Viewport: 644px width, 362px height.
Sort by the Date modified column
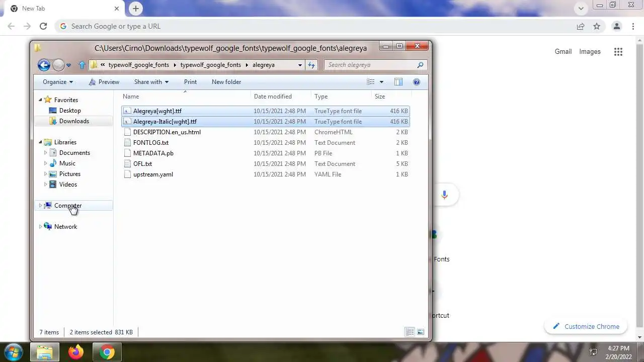(x=281, y=97)
